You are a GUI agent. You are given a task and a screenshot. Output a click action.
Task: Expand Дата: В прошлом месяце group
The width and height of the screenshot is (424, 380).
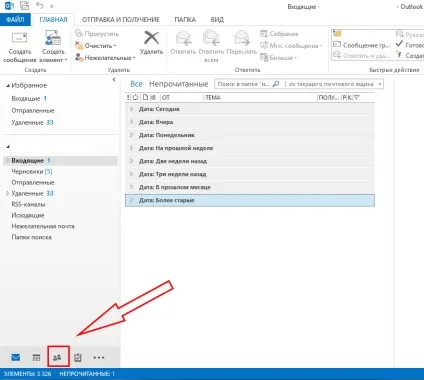(x=132, y=187)
